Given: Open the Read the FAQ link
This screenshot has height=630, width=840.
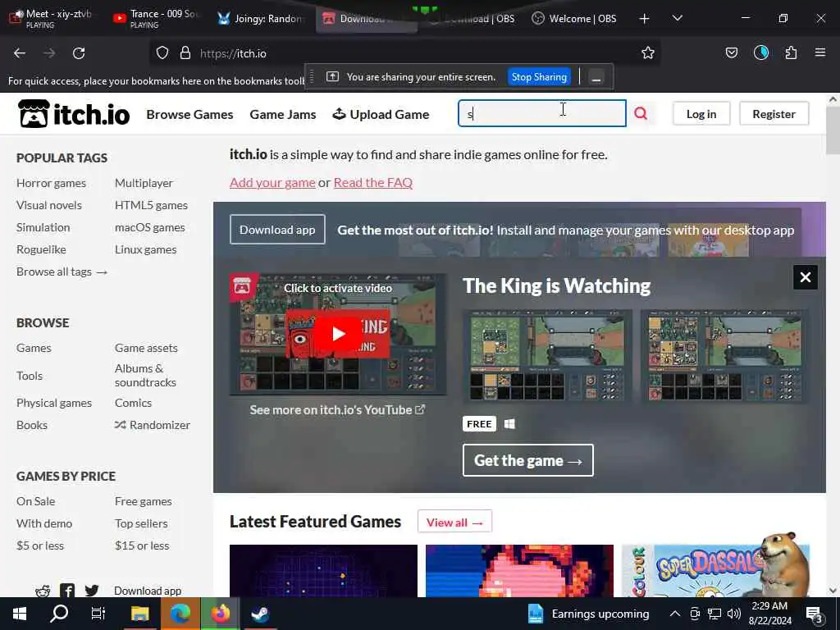Looking at the screenshot, I should click(373, 183).
